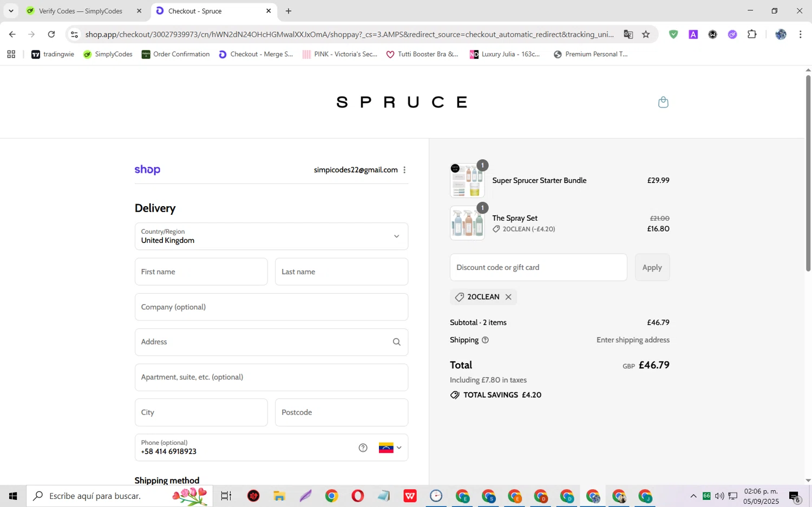Open account options three-dot menu

[404, 170]
